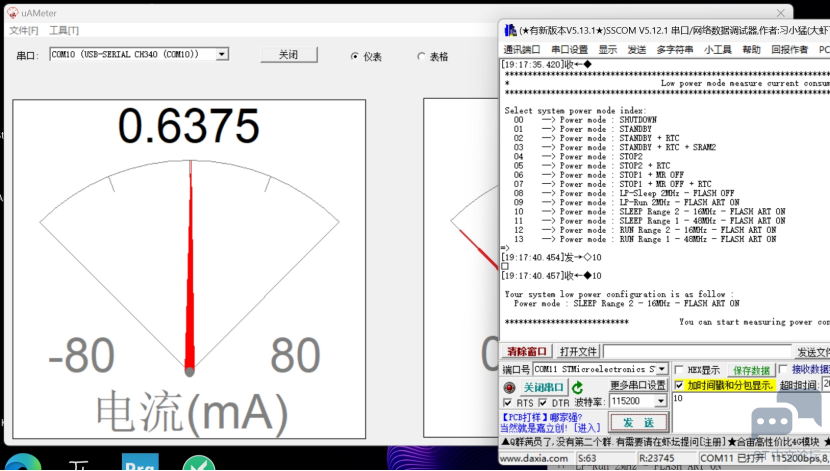Toggle the 接收数据 checkbox in SSCOM

tap(783, 369)
